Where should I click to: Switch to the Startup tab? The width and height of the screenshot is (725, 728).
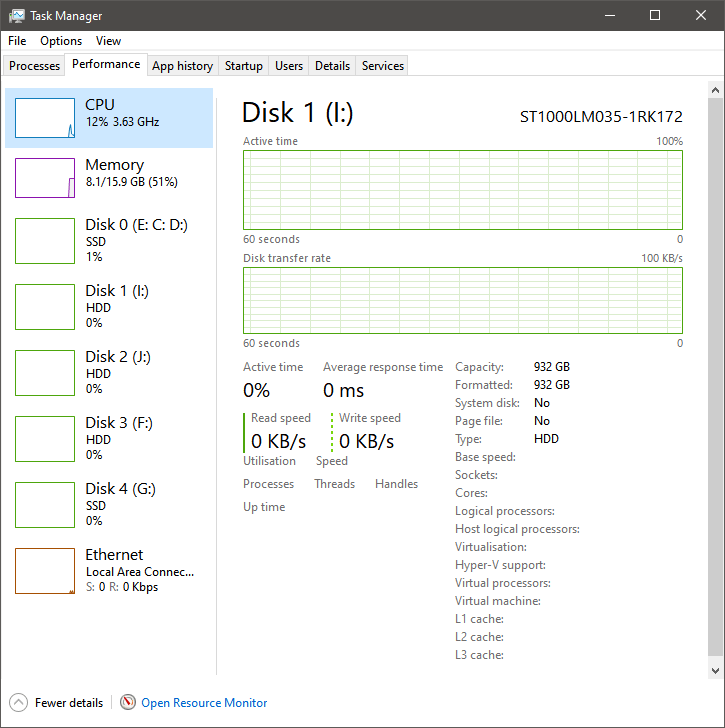244,66
